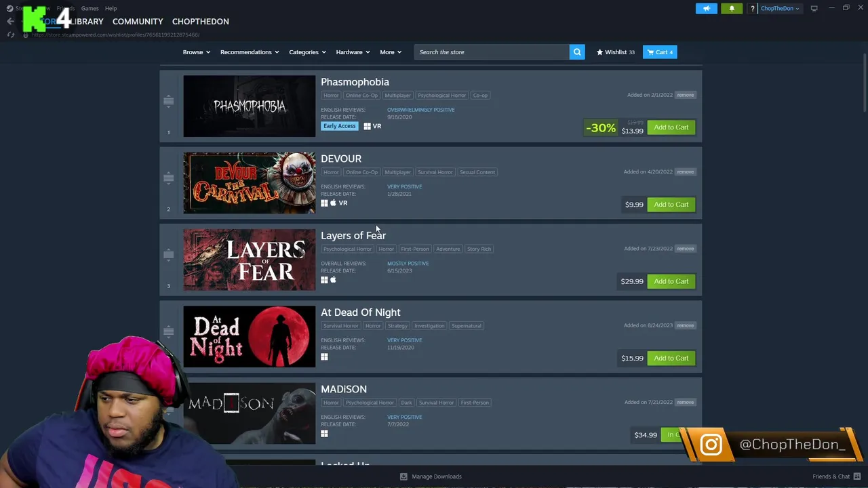
Task: Open Friends & Chat icon
Action: pos(857,476)
